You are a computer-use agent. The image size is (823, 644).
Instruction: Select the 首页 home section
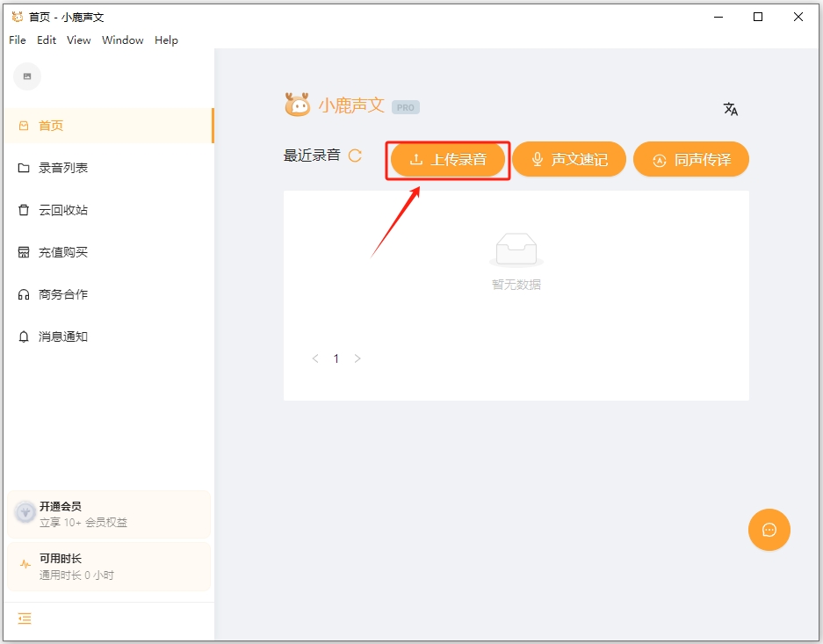click(x=50, y=125)
